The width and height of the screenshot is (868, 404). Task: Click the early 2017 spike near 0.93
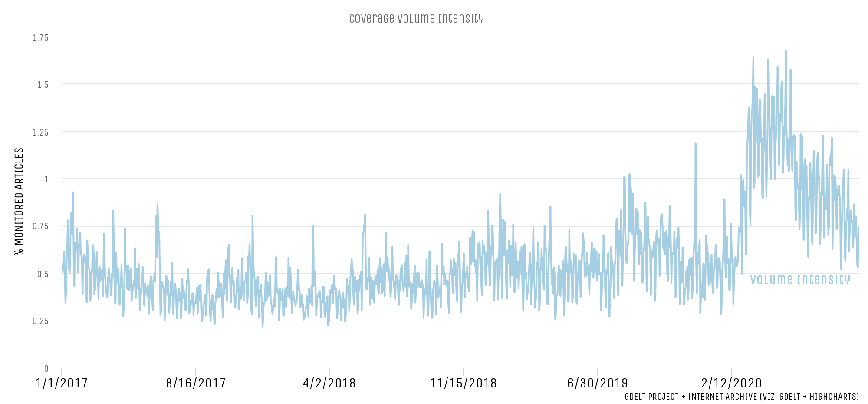(73, 192)
